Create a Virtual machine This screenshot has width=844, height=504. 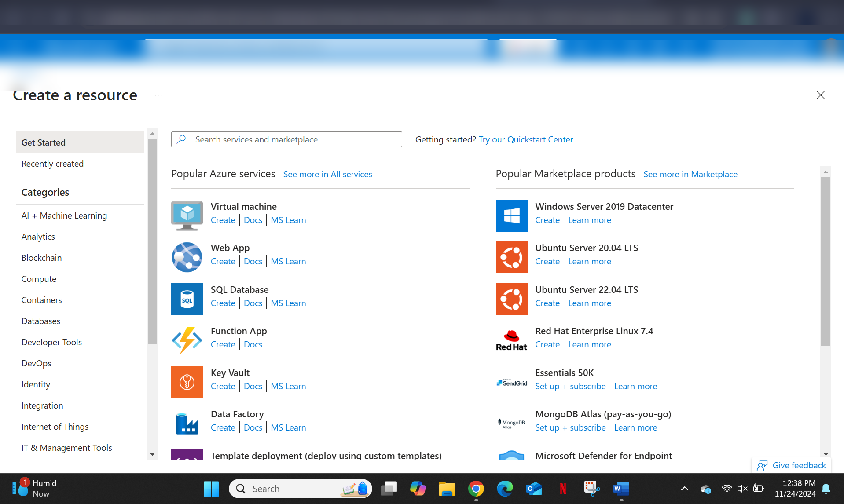[x=223, y=220]
